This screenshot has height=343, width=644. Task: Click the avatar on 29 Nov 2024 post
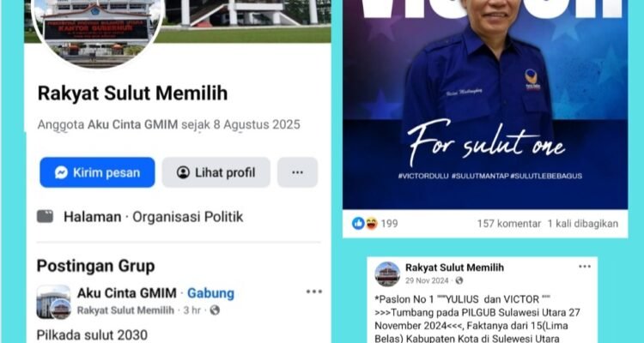tap(387, 274)
